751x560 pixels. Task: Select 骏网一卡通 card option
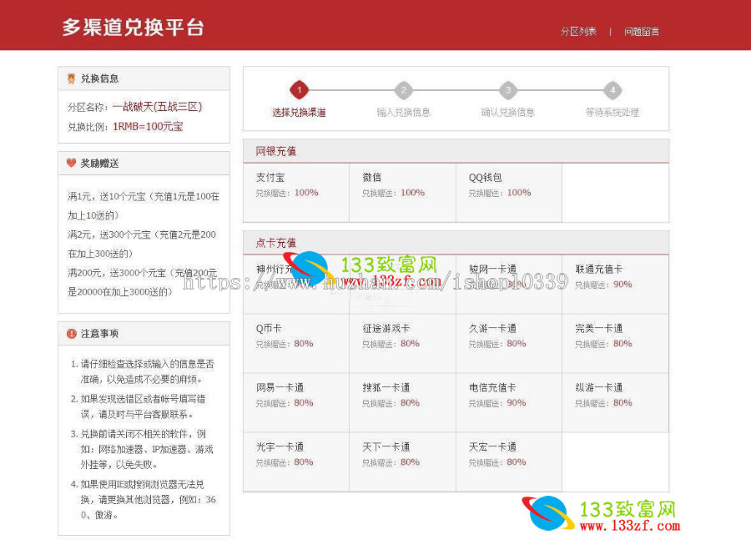click(509, 285)
